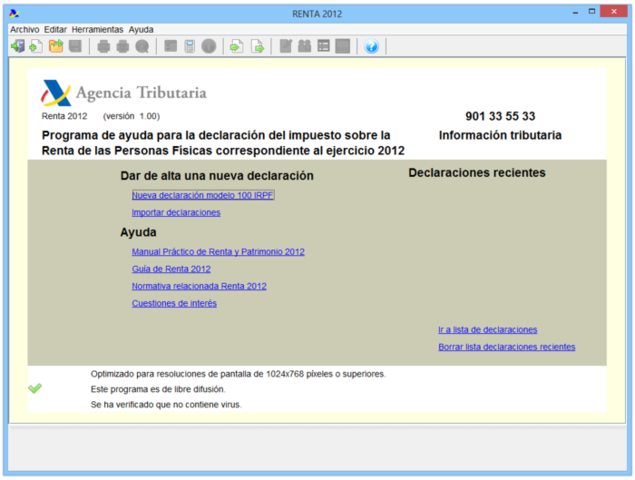
Task: Click 'Se ha verificado que no contiene virus.' text
Action: [x=166, y=405]
